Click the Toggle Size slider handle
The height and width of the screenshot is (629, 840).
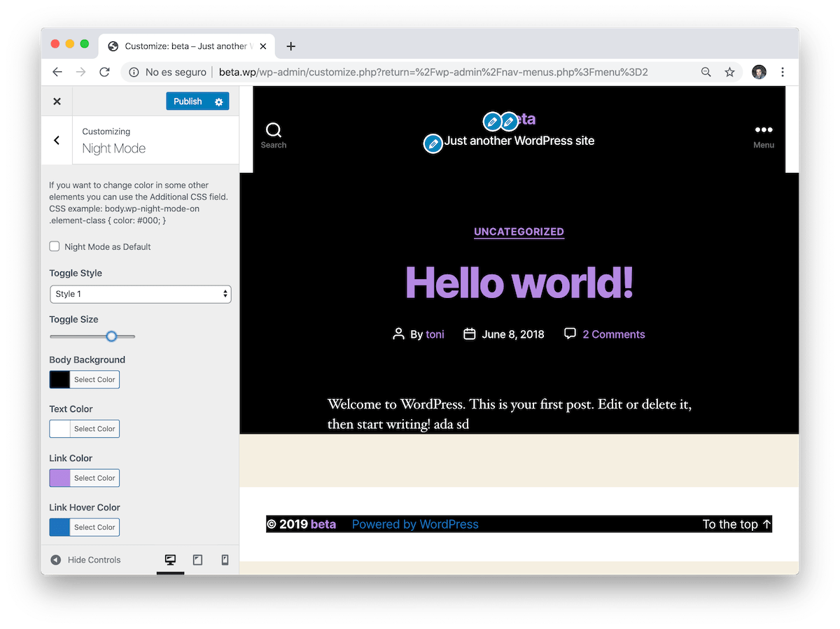coord(111,337)
